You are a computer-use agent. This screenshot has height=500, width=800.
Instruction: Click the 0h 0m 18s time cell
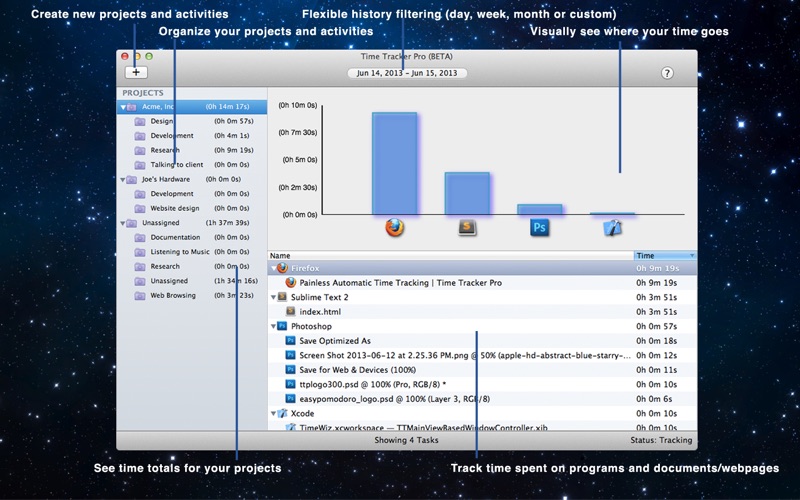coord(657,341)
